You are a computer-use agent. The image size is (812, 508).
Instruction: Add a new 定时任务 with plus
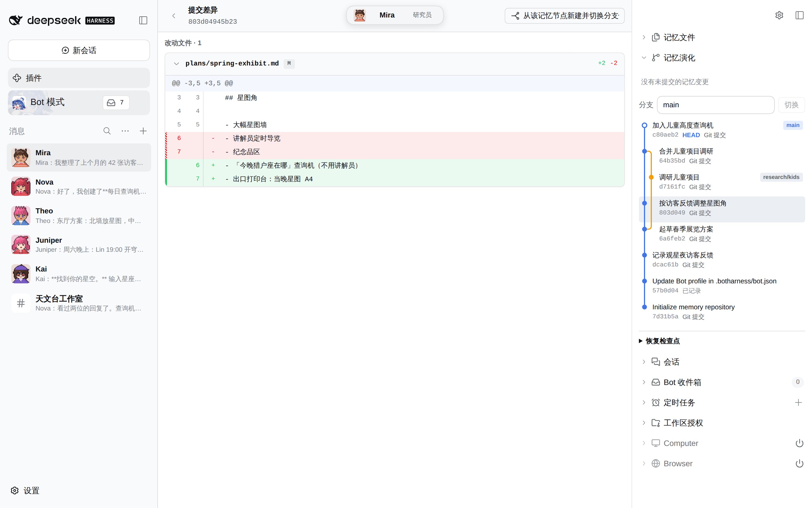pyautogui.click(x=798, y=402)
